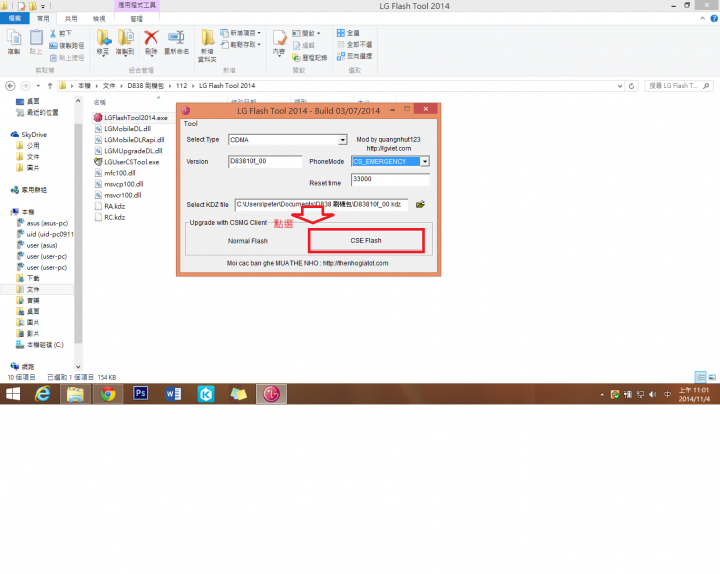This screenshot has width=720, height=574.
Task: Click Select all in ribbon
Action: click(348, 33)
